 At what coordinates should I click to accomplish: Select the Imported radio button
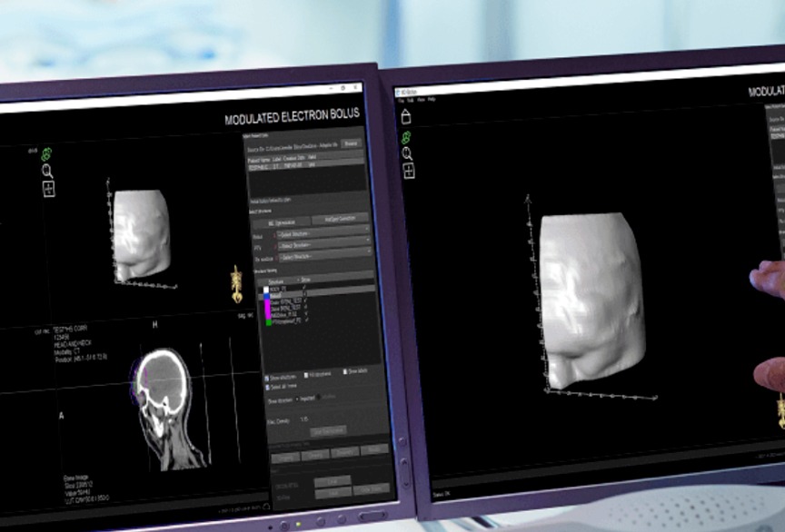coord(297,399)
